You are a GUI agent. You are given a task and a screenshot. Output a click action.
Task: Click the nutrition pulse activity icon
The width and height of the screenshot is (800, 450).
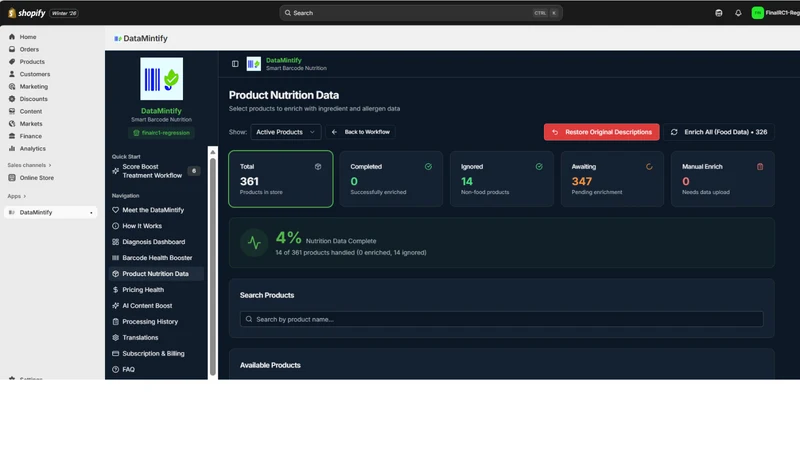coord(254,243)
